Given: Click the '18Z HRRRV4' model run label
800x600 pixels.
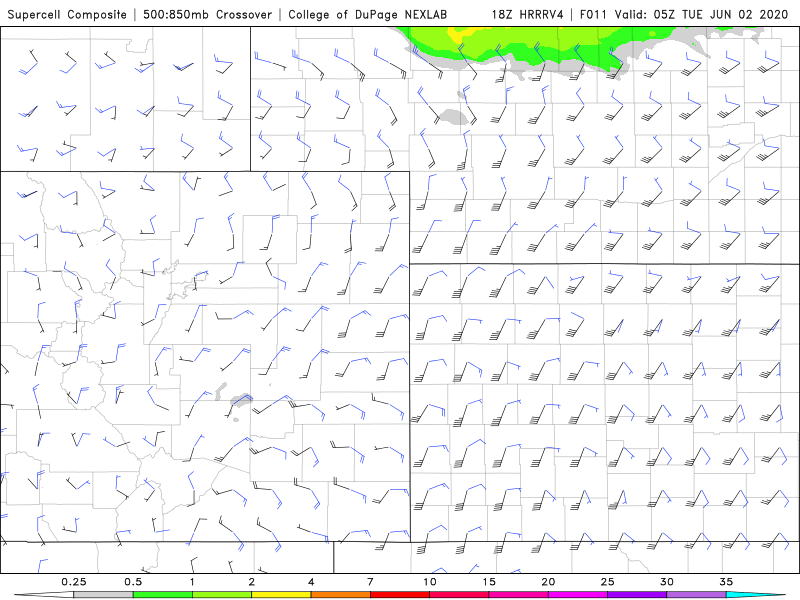Looking at the screenshot, I should pos(528,14).
